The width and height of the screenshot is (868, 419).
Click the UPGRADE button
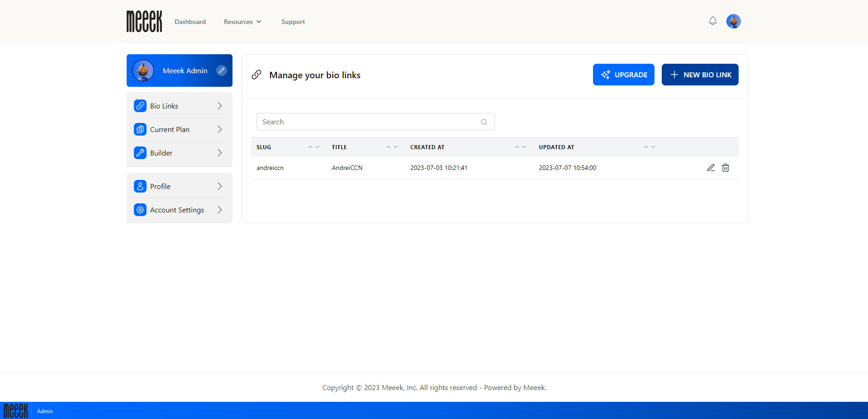[x=623, y=75]
